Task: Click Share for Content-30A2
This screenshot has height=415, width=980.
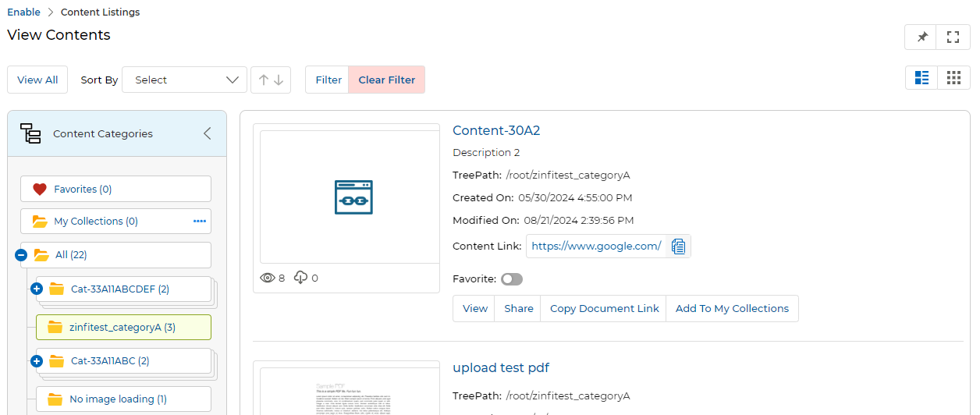Action: click(518, 308)
